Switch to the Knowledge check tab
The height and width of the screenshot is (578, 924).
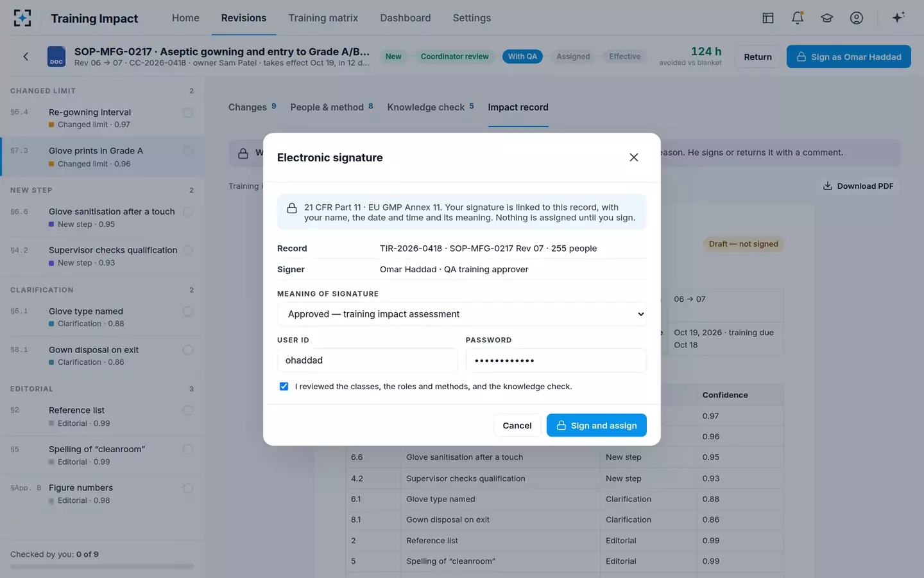click(431, 107)
